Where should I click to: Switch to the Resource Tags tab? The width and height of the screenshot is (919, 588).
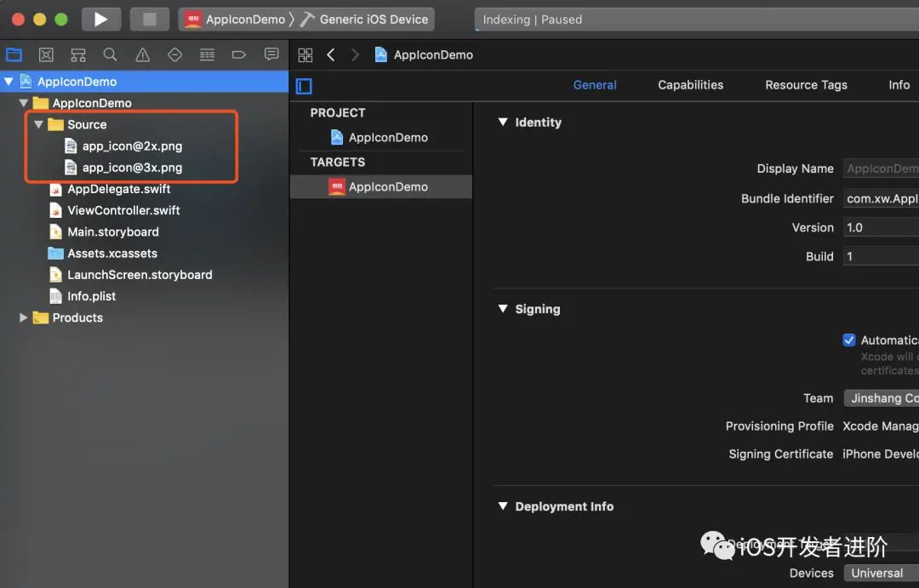806,85
